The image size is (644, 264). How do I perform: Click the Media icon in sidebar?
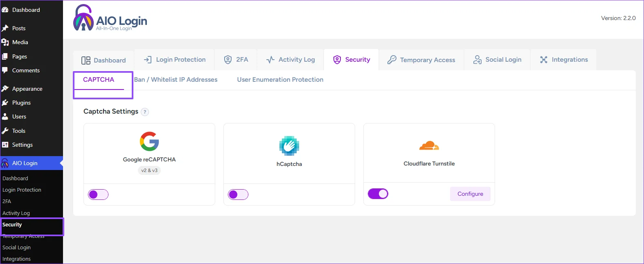5,42
